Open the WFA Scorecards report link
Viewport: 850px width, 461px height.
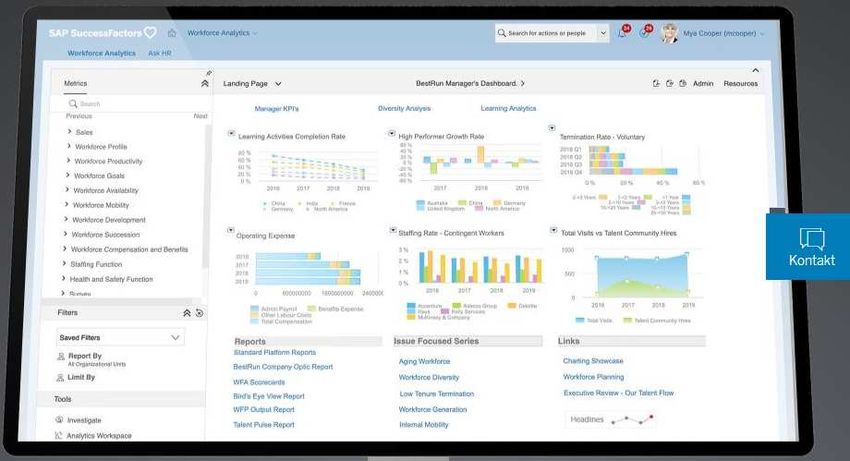coord(259,382)
